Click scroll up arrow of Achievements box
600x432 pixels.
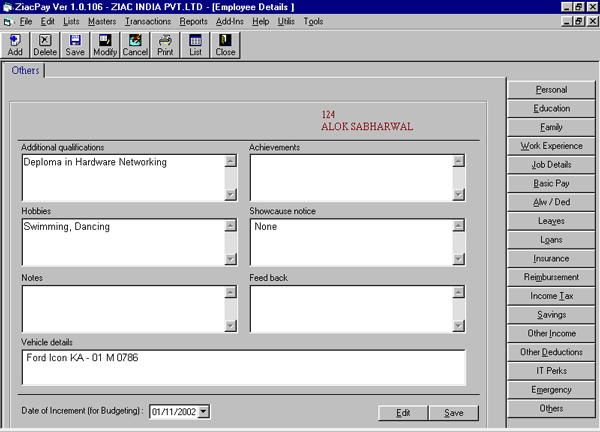coord(458,161)
